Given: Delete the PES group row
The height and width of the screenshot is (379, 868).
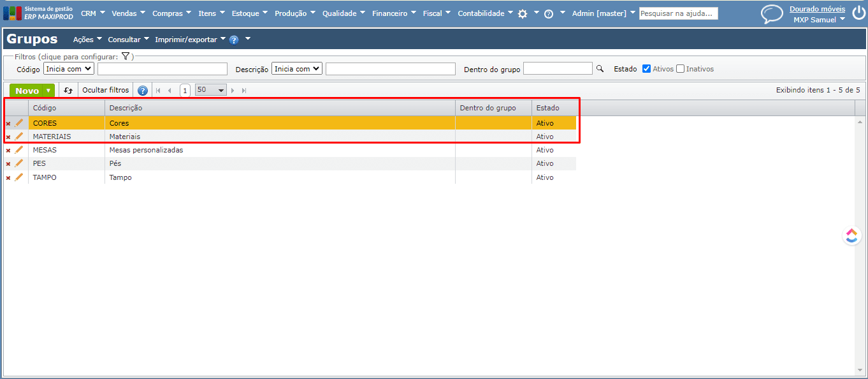Looking at the screenshot, I should pyautogui.click(x=8, y=165).
